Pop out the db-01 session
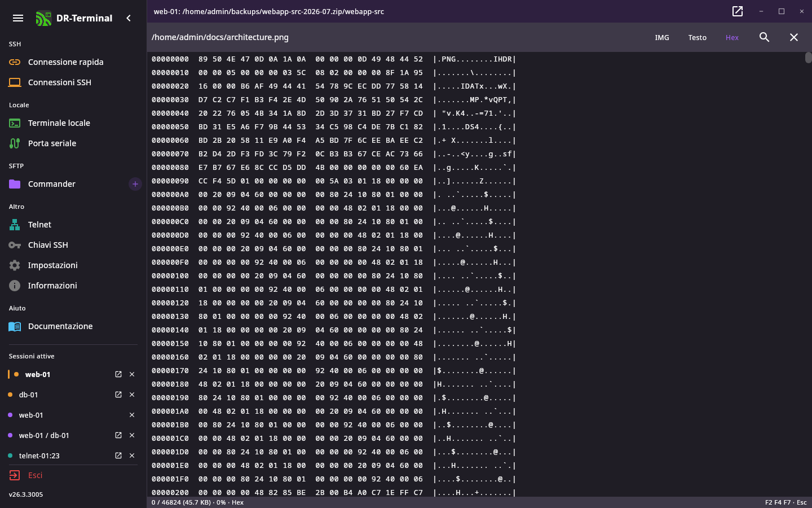Viewport: 812px width, 508px height. [118, 395]
